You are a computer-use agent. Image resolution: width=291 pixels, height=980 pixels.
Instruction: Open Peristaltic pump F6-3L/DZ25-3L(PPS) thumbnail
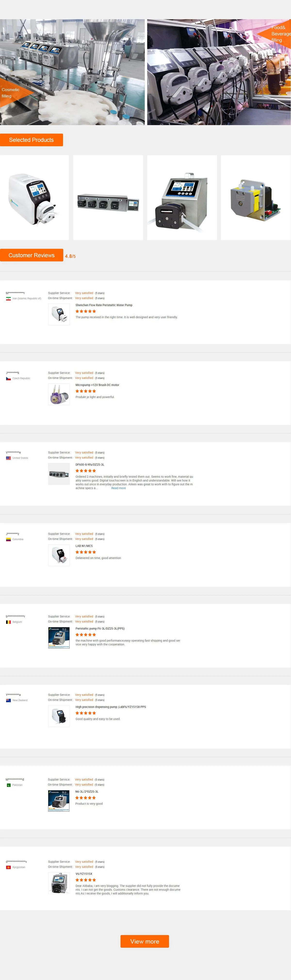59,638
